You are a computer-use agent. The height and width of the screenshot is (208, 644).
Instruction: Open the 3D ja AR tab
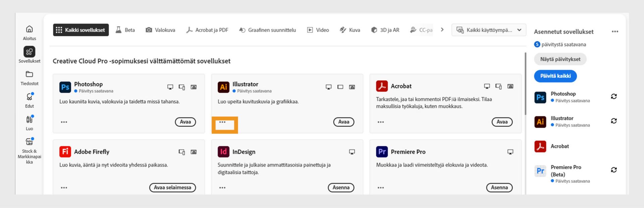coord(385,30)
